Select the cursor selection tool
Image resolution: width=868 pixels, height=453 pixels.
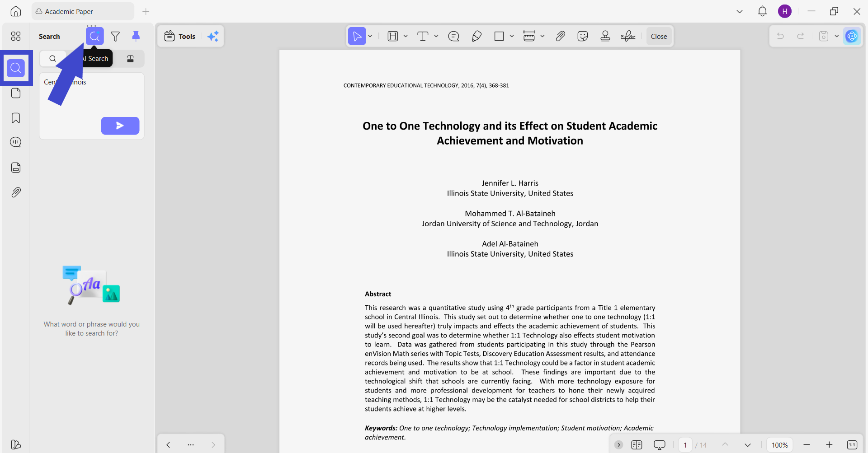click(x=357, y=36)
